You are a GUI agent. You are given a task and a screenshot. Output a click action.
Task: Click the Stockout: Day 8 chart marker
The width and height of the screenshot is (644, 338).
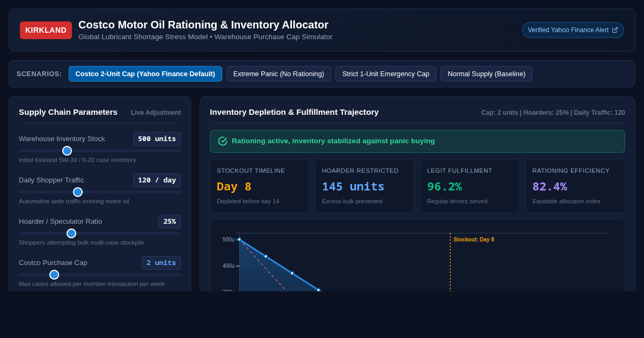tap(474, 240)
